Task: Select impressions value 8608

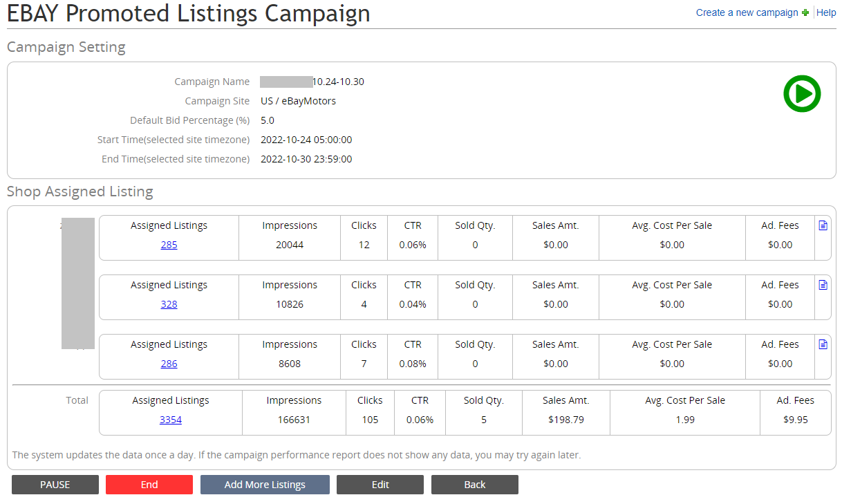Action: click(290, 364)
